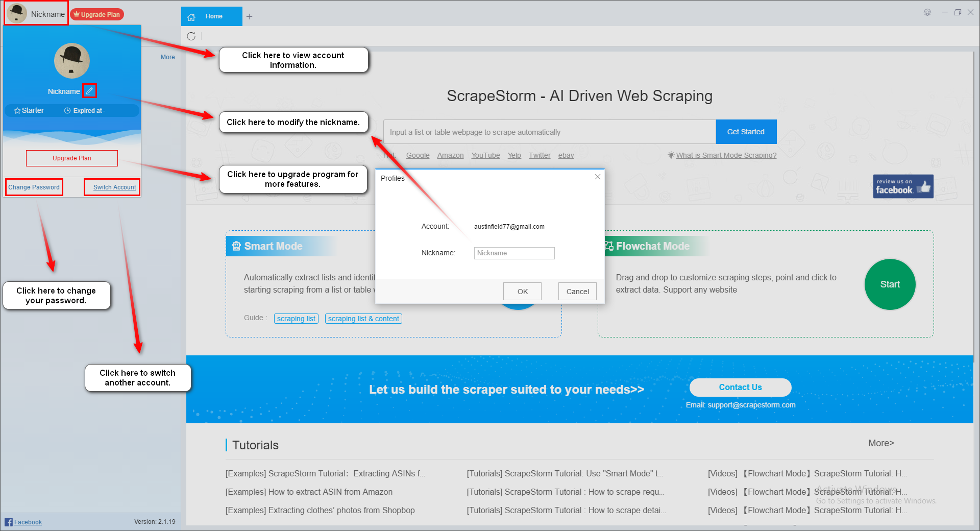The height and width of the screenshot is (531, 980).
Task: Click the Amazon hot link
Action: click(x=450, y=155)
